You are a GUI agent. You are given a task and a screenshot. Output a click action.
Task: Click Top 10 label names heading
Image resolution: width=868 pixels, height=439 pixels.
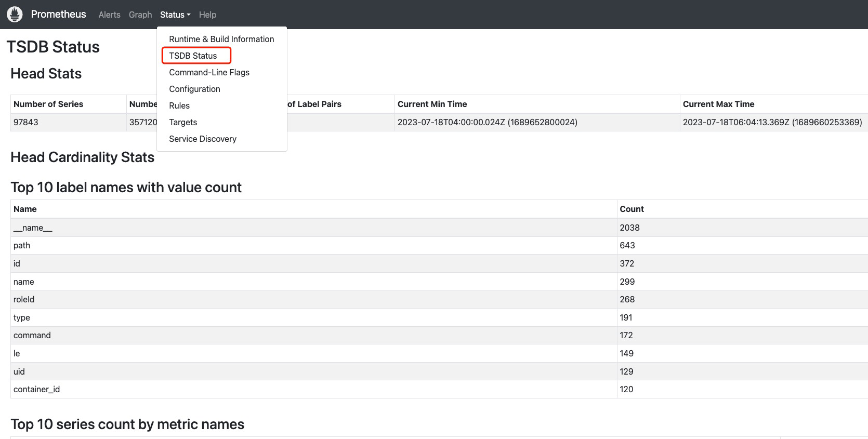pyautogui.click(x=126, y=188)
